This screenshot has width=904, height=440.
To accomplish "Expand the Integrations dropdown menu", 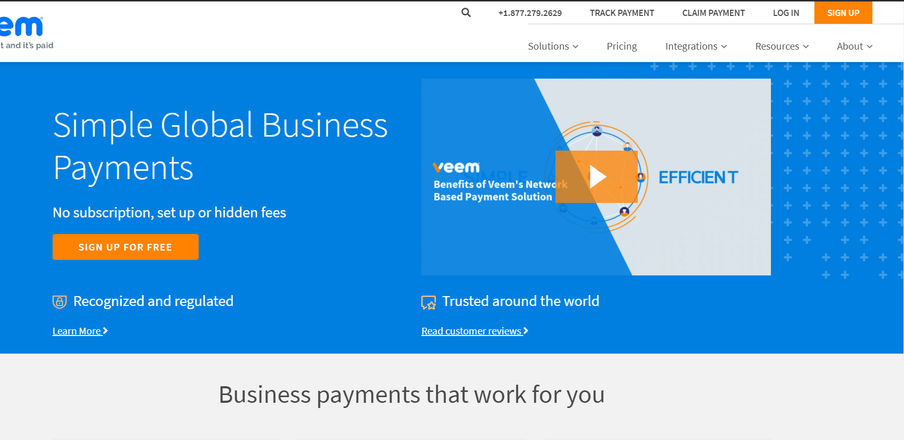I will coord(696,46).
